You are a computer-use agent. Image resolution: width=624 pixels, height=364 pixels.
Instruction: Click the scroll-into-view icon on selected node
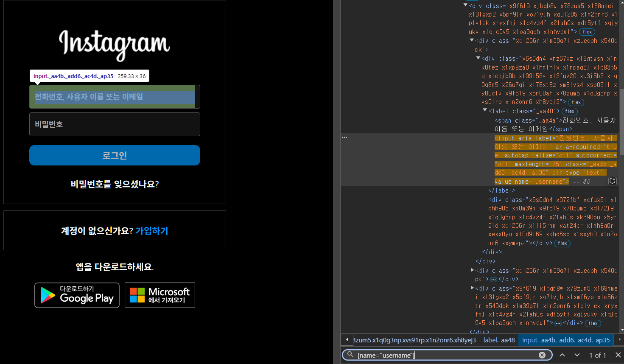click(613, 181)
